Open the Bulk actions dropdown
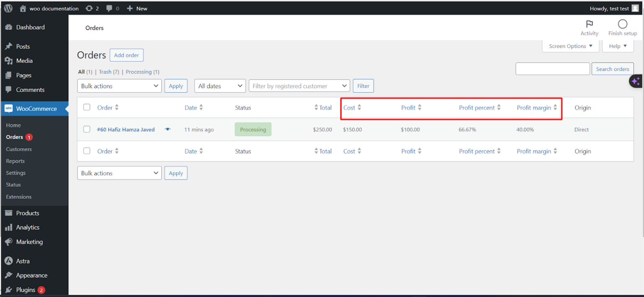Viewport: 644px width, 297px height. (119, 86)
